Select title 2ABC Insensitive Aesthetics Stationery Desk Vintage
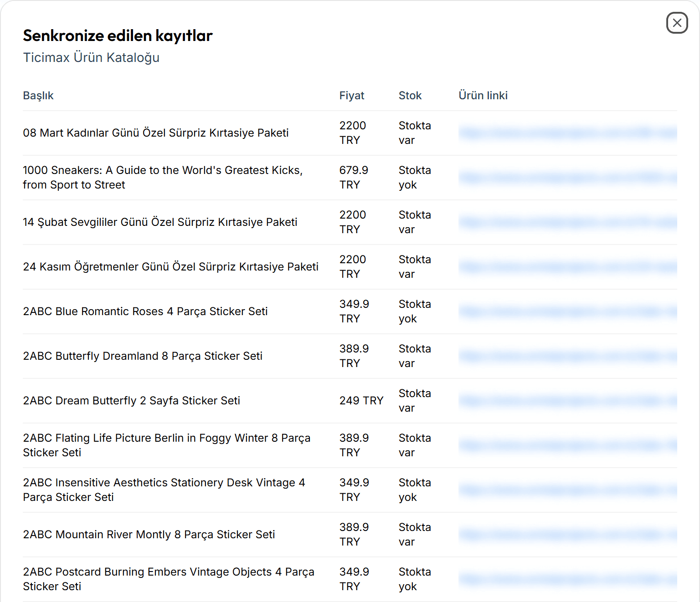Image resolution: width=700 pixels, height=602 pixels. [x=164, y=490]
